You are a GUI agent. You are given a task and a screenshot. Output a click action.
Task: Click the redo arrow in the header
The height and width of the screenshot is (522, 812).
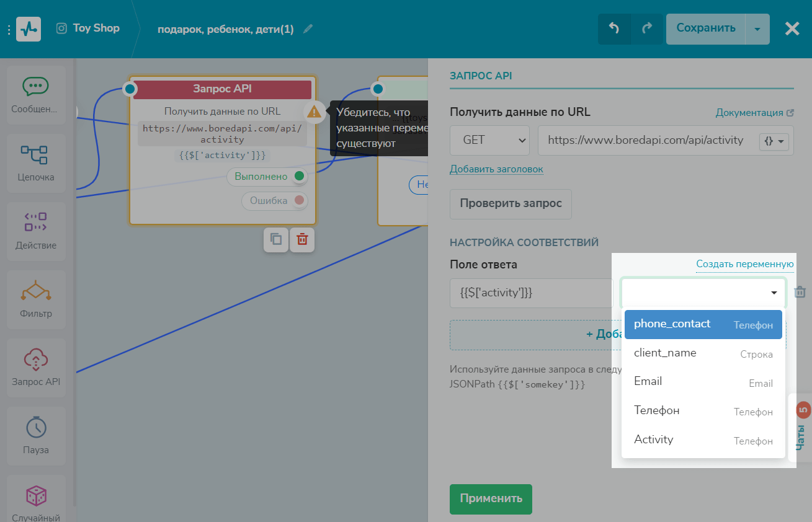[x=647, y=29]
